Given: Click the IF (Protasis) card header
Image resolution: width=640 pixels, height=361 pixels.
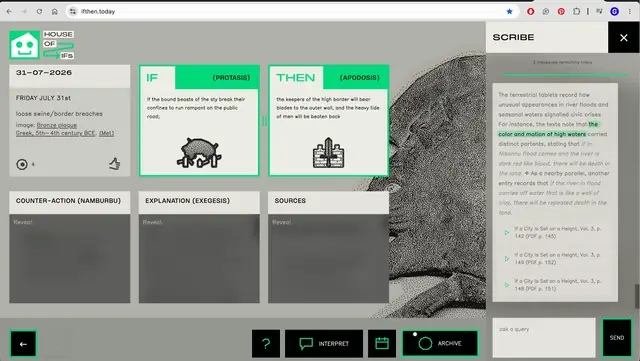Looking at the screenshot, I should pos(199,77).
